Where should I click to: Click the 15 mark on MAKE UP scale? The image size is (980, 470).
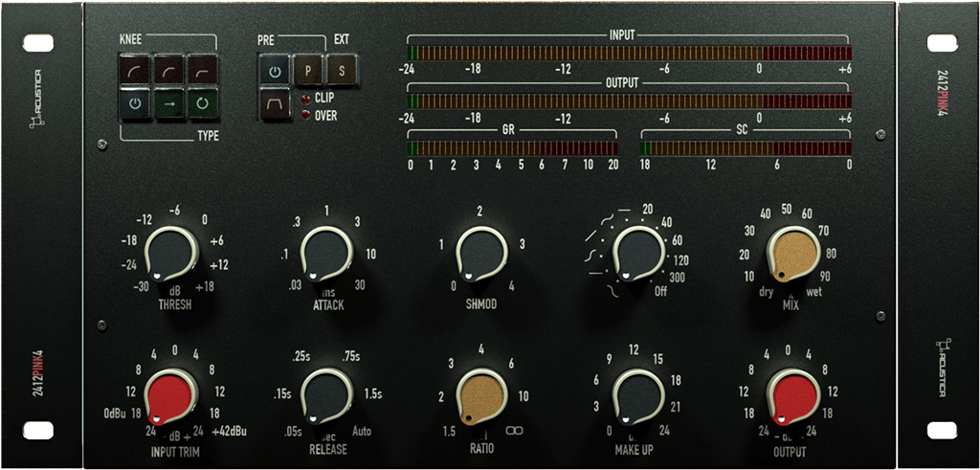coord(657,358)
